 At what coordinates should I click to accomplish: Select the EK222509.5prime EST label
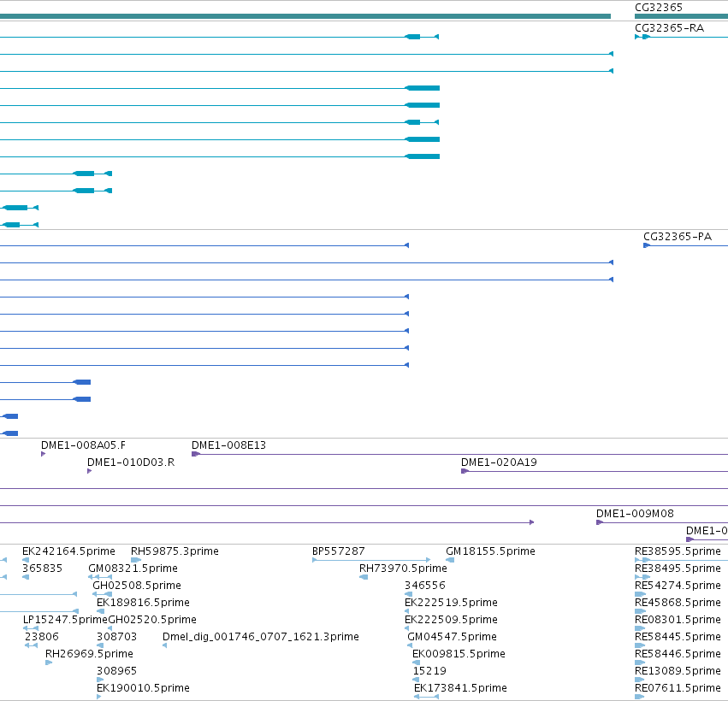451,620
